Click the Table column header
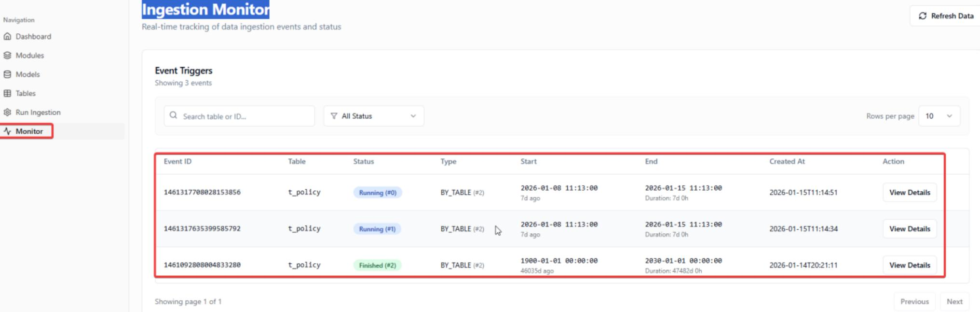The width and height of the screenshot is (980, 312). coord(297,161)
